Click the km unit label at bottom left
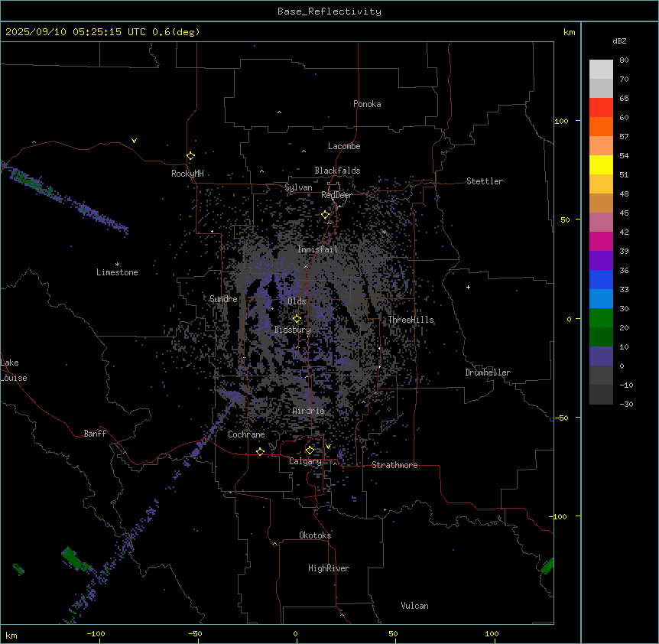Viewport: 659px width, 644px height. pyautogui.click(x=11, y=635)
